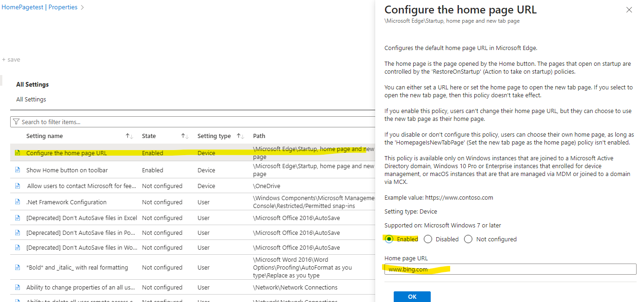Click the Home page URL input field

(510, 269)
